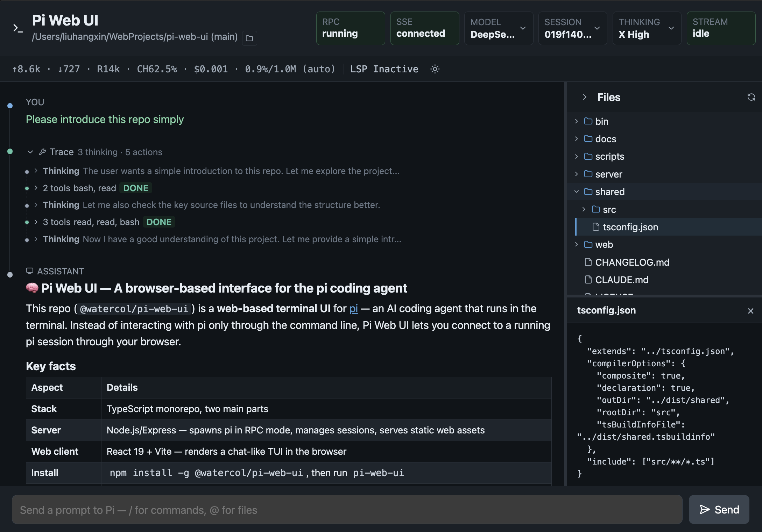
Task: Click the CH62.5% cache hit value
Action: tap(157, 69)
